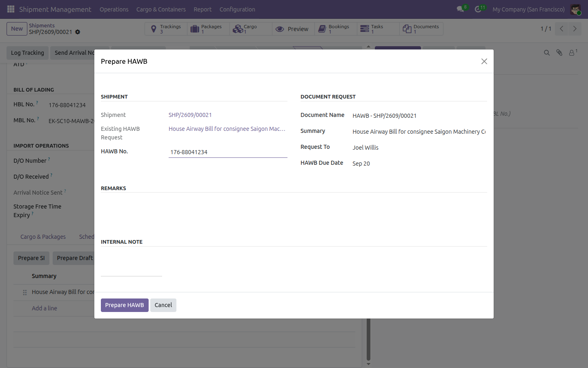Image resolution: width=588 pixels, height=368 pixels.
Task: Go to next record arrow
Action: 575,29
